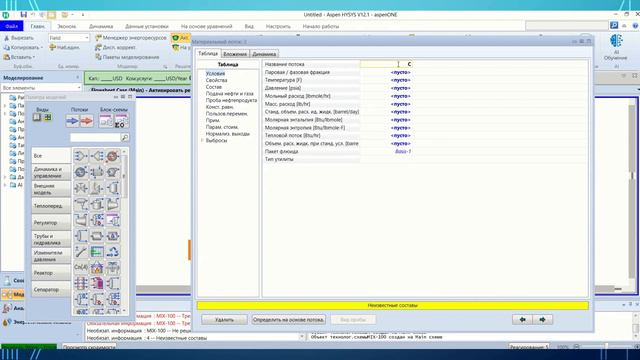This screenshot has height=360, width=640.
Task: Click the right arrow button in stream dialog
Action: pos(542,320)
